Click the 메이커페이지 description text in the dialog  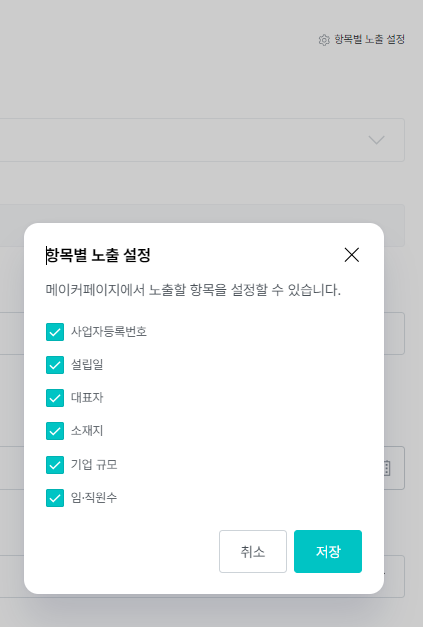[x=193, y=290]
